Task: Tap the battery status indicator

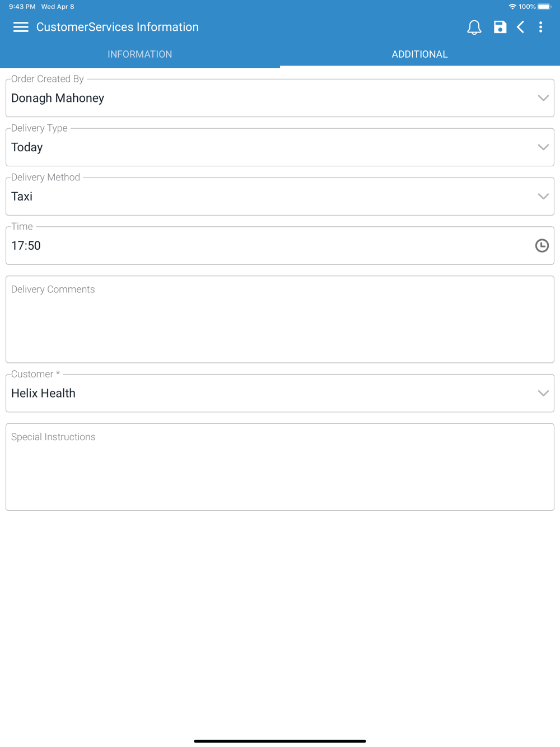Action: pos(544,7)
